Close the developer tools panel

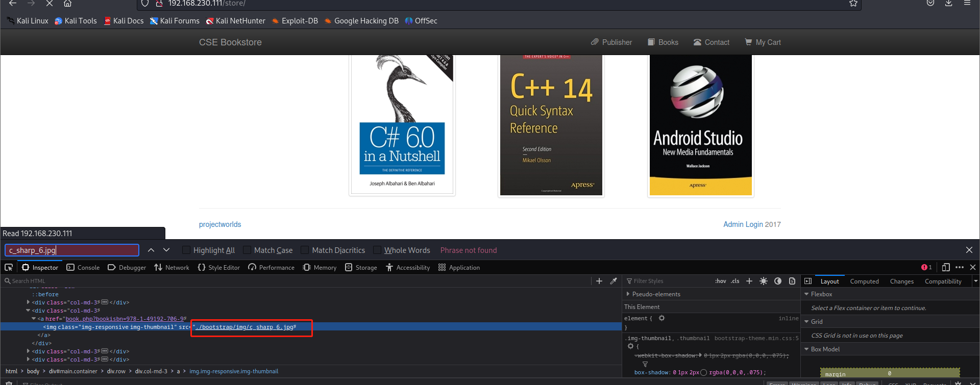(973, 267)
